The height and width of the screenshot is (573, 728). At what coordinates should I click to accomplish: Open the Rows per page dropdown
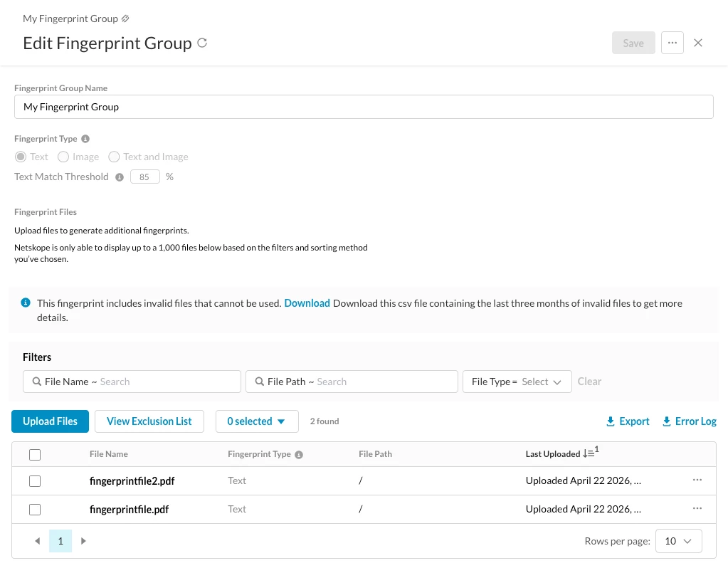click(678, 541)
